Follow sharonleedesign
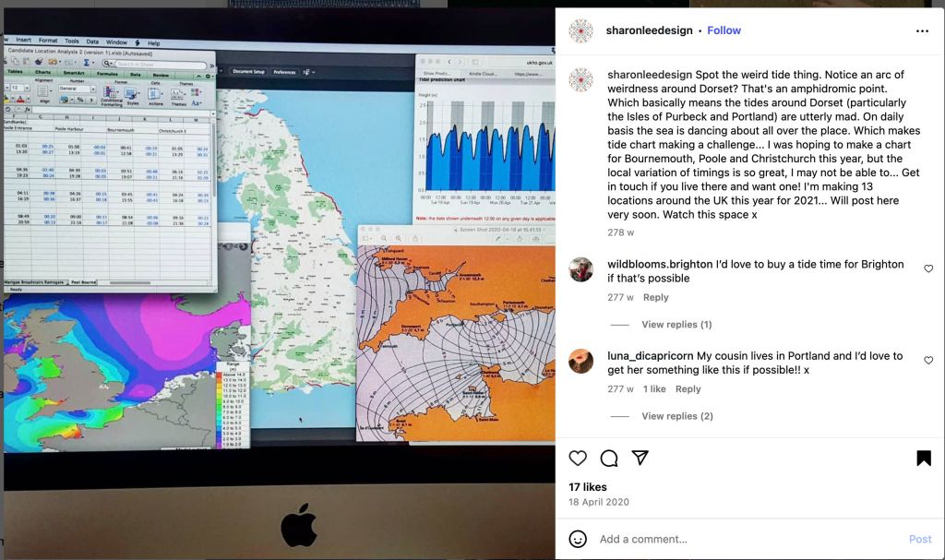Viewport: 945px width, 560px height. point(724,30)
